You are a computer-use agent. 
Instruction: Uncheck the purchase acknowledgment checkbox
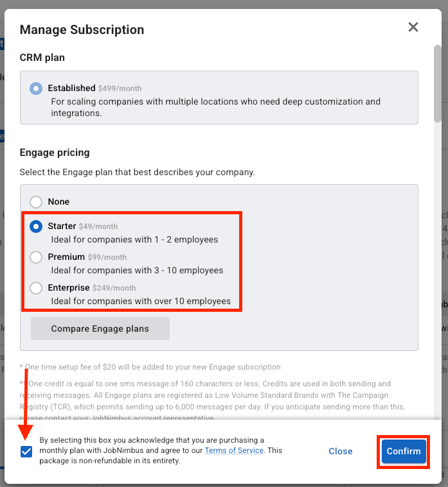26,452
